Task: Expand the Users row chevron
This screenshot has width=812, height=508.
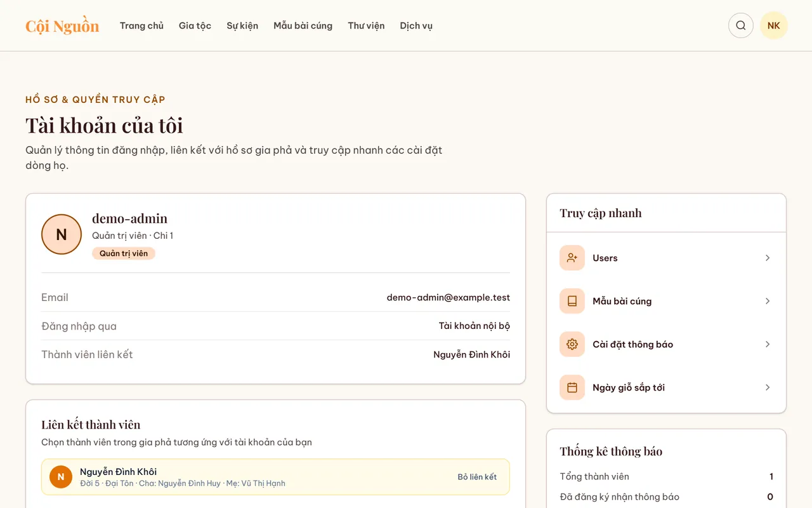Action: tap(768, 258)
